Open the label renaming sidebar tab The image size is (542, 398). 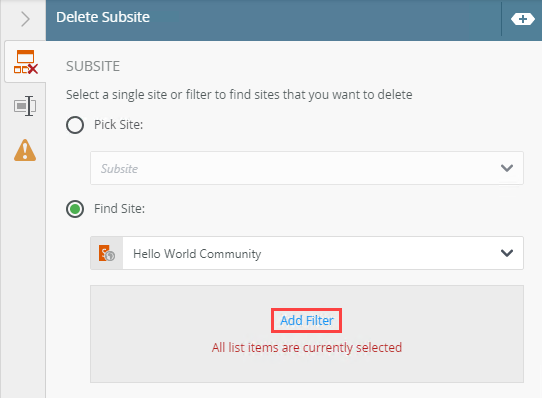tap(25, 106)
